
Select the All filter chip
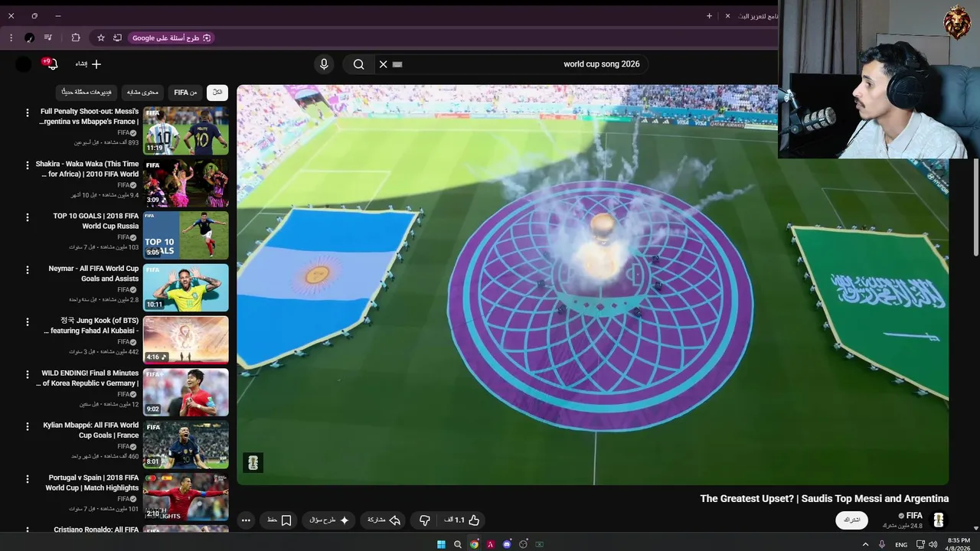tap(217, 93)
